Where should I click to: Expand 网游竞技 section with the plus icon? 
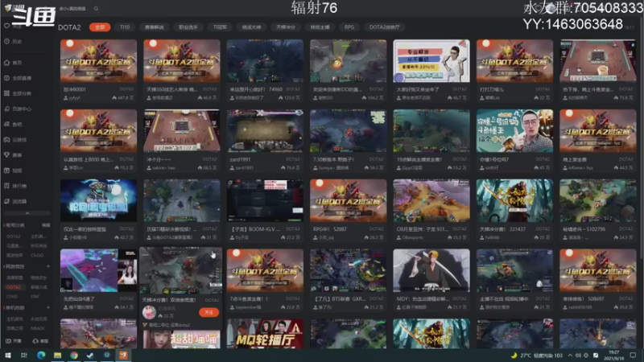tap(48, 266)
